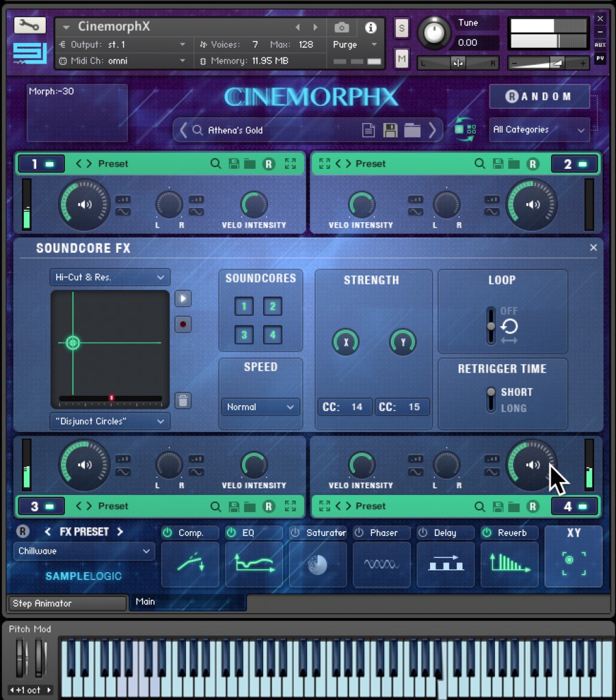
Task: Open the Hi-Cut & Res. dropdown
Action: (x=110, y=278)
